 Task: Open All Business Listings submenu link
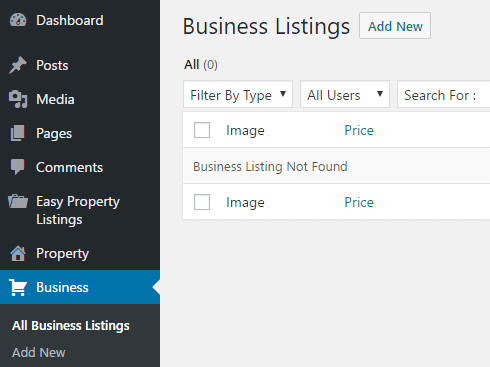click(x=71, y=326)
